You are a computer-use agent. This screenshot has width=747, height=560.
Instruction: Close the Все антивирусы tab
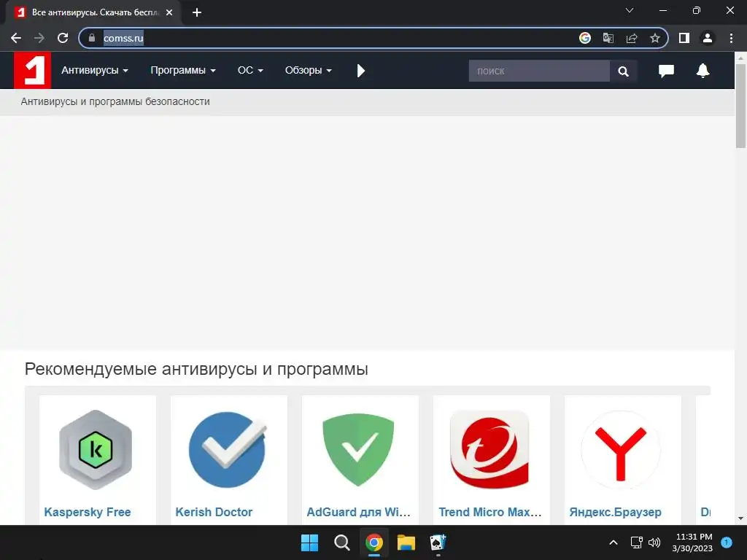tap(169, 12)
